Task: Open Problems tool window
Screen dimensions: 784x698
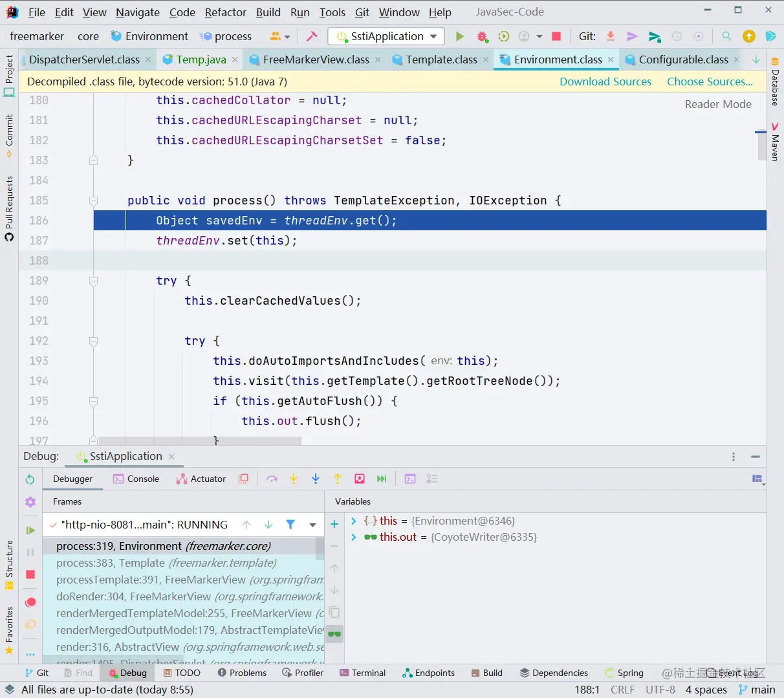Action: click(x=242, y=673)
